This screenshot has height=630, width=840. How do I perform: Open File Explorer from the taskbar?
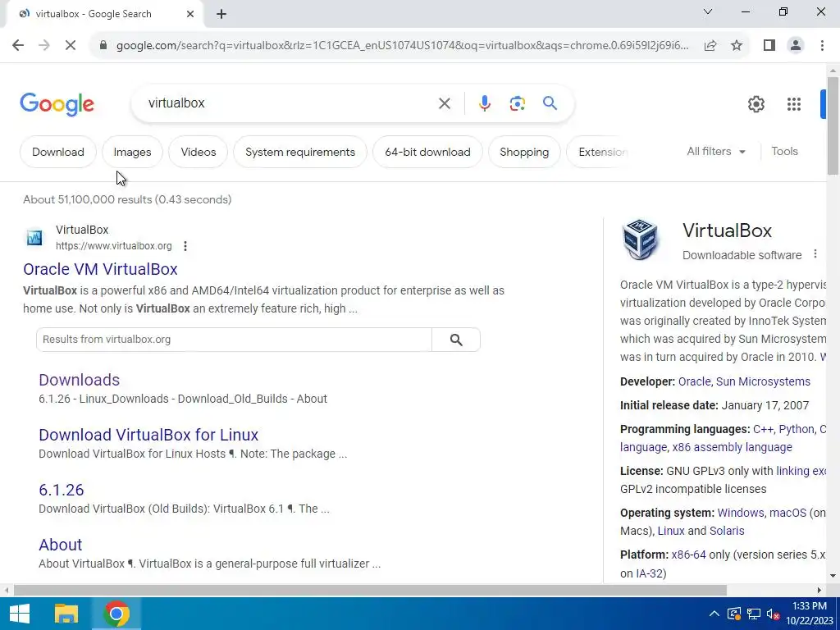[x=66, y=614]
